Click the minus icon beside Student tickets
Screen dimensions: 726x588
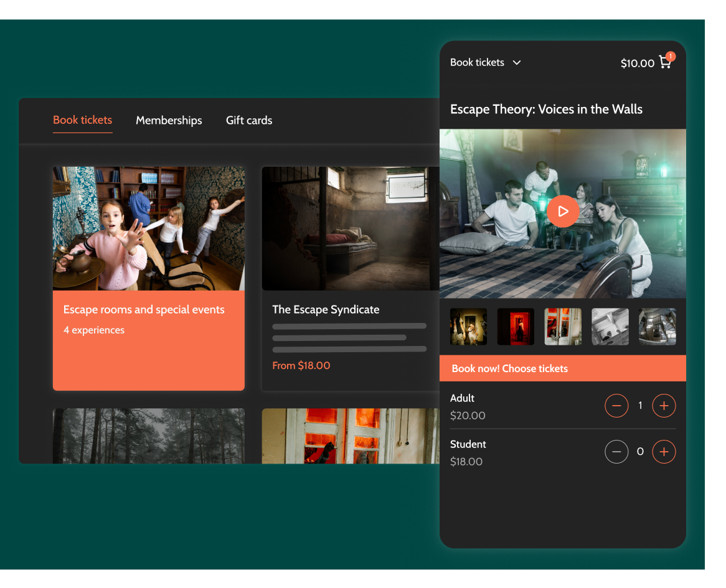(616, 451)
